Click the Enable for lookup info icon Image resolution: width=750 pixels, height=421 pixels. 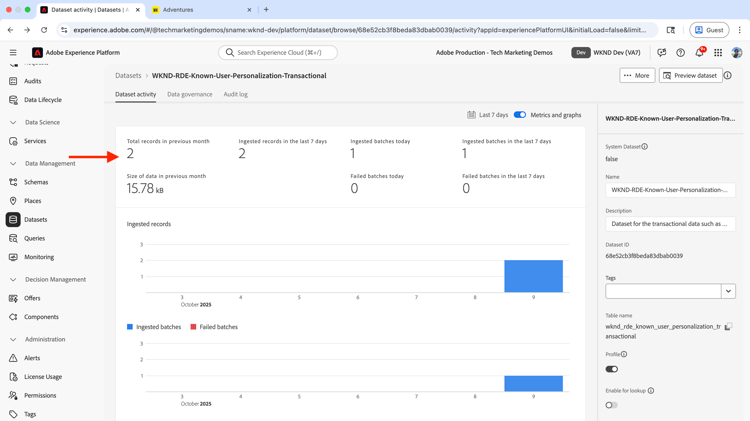[651, 390]
